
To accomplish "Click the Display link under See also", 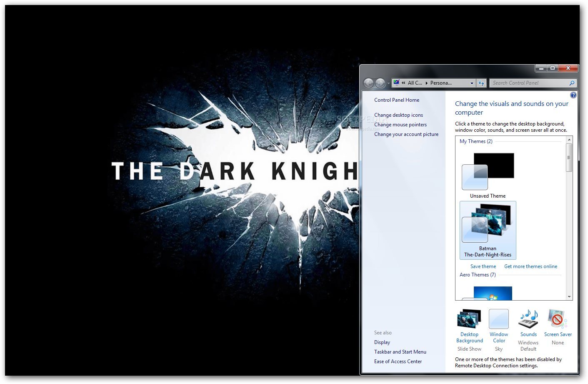I will [382, 342].
